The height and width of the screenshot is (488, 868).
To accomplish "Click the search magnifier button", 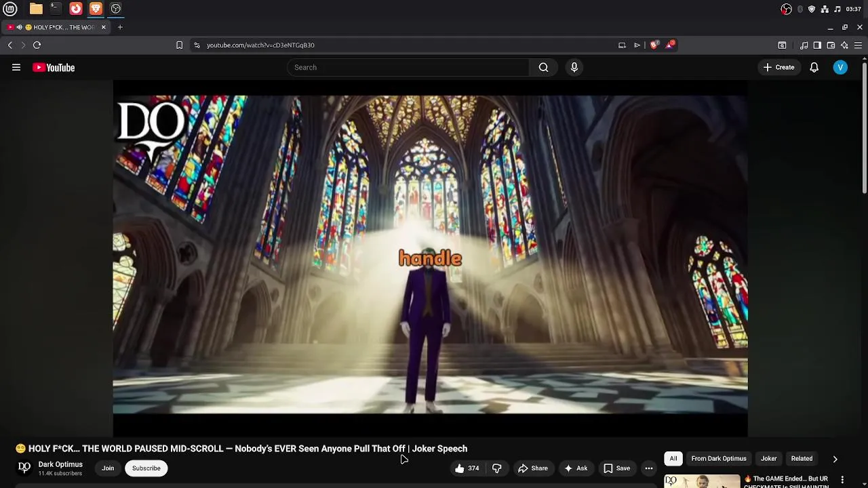I will (x=543, y=67).
